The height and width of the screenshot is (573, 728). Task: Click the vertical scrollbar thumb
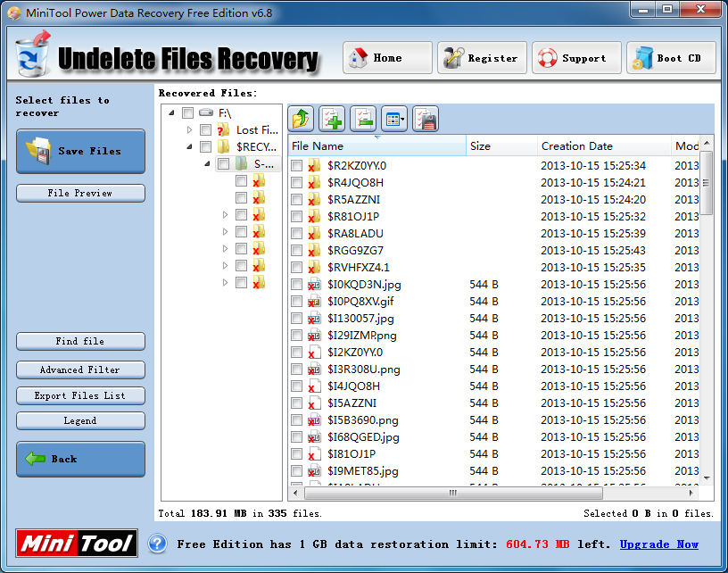click(707, 182)
